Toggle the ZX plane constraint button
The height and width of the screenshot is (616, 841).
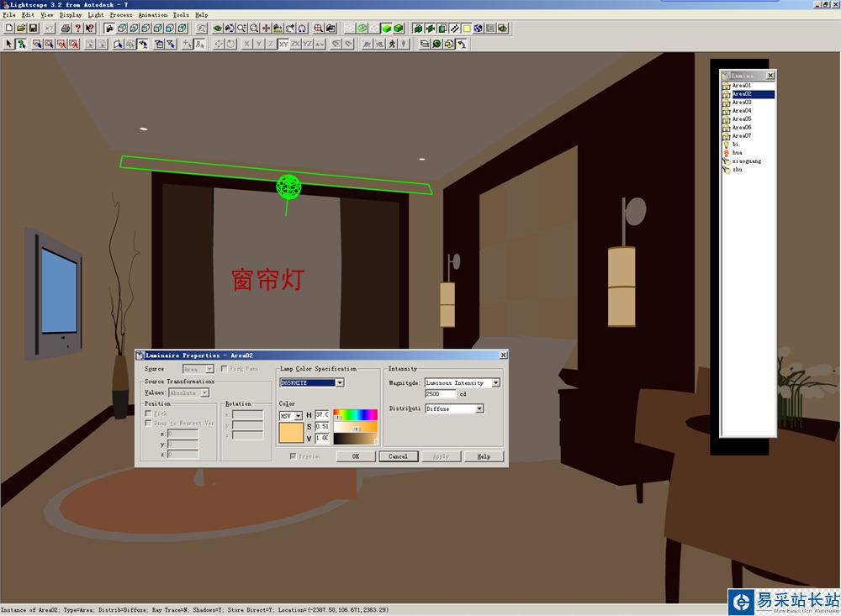295,44
